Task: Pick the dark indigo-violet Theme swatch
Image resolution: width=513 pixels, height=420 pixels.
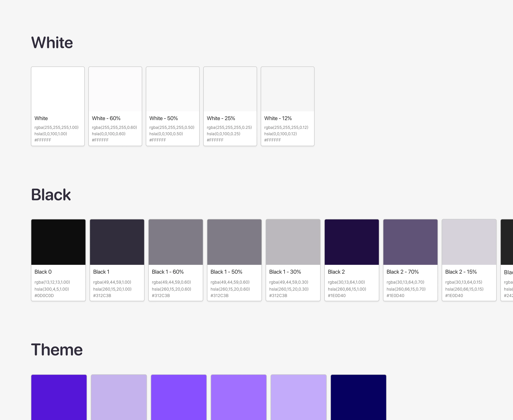Action: 59,398
